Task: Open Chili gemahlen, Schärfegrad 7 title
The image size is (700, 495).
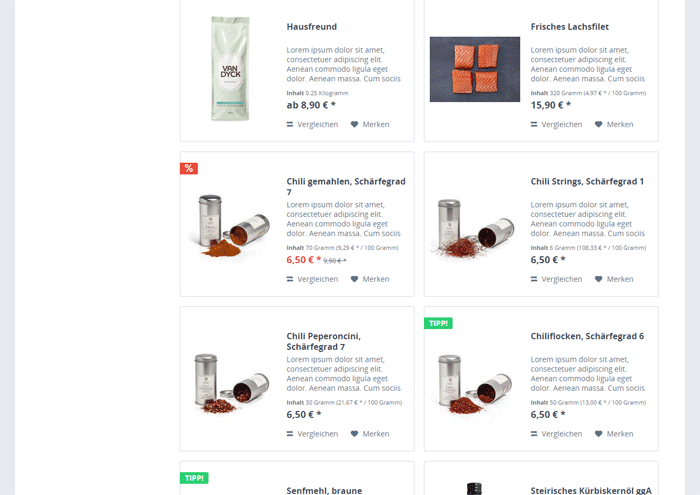Action: [346, 187]
